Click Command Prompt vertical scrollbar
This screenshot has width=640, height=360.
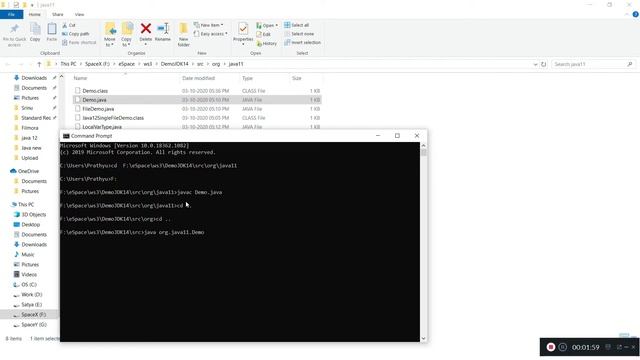[423, 242]
